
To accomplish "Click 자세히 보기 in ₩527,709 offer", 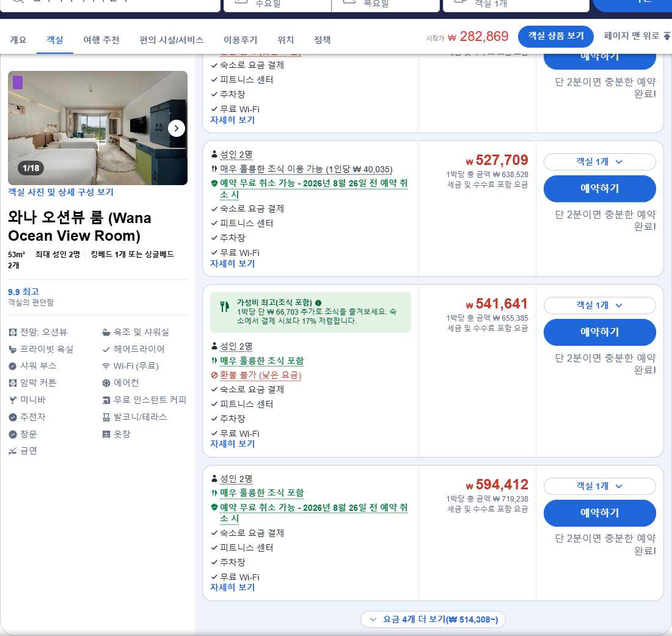I will pos(232,263).
